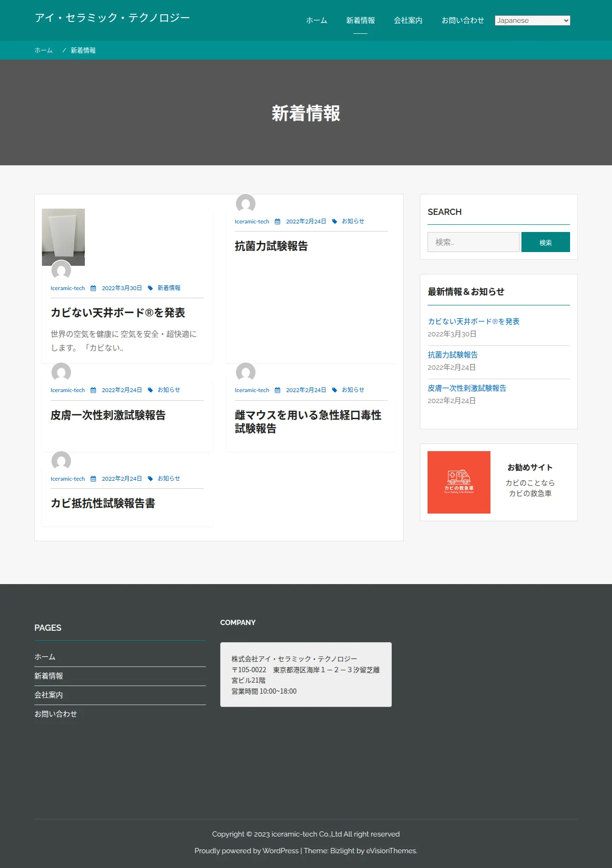612x868 pixels.
Task: Open 皮膚一次性刺激試験報告 in the sidebar list
Action: (467, 388)
